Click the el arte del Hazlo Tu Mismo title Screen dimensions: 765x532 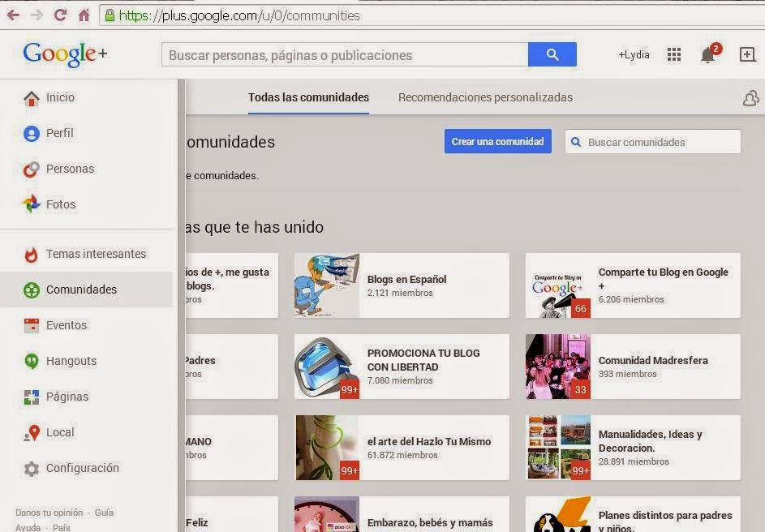coord(429,441)
